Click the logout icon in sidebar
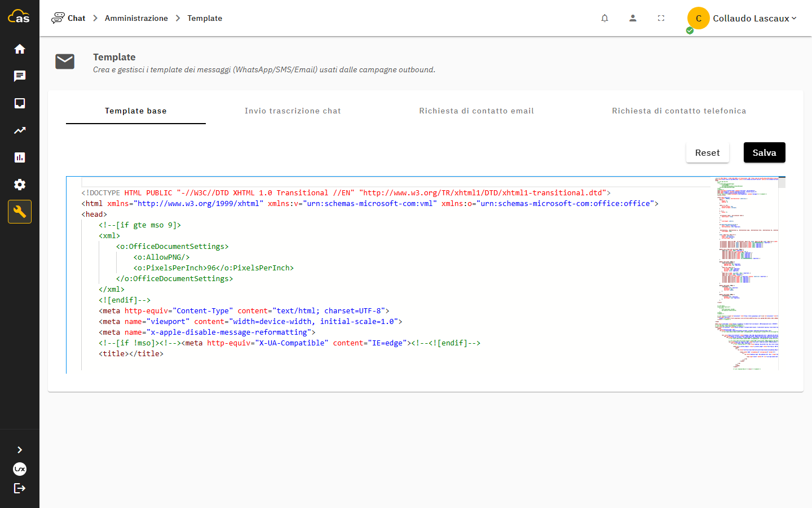The height and width of the screenshot is (508, 812). click(x=20, y=488)
